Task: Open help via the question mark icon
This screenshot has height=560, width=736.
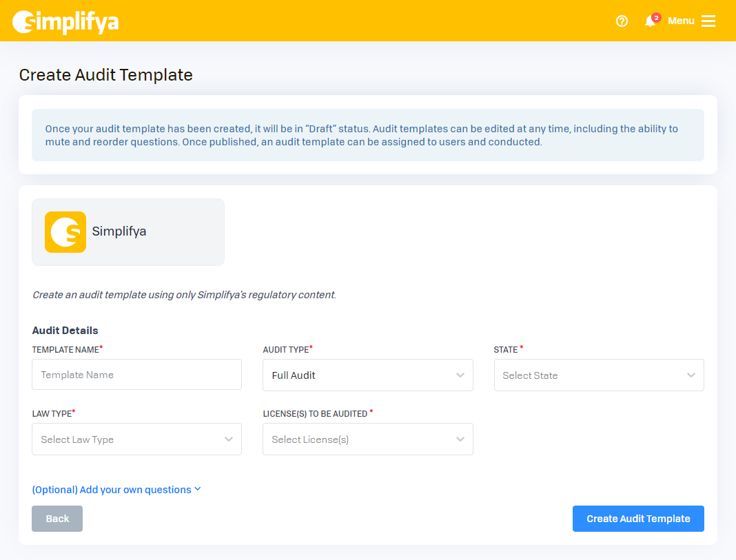Action: (x=622, y=21)
